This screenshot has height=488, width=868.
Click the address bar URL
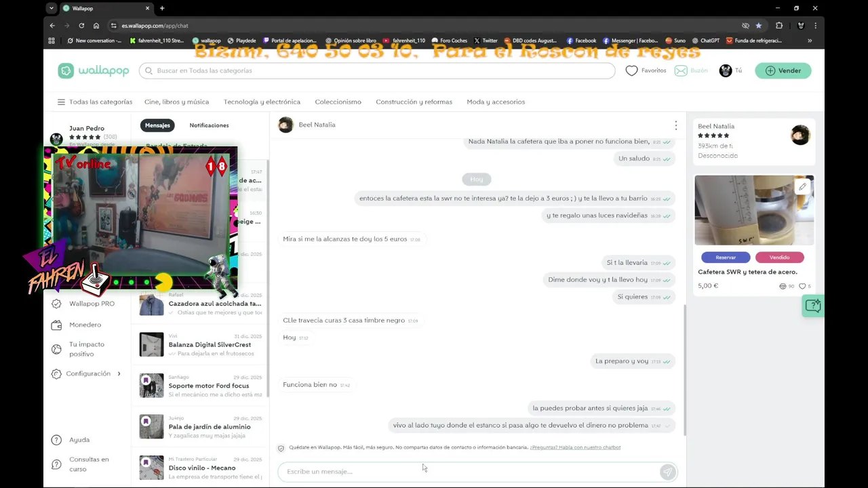[155, 26]
